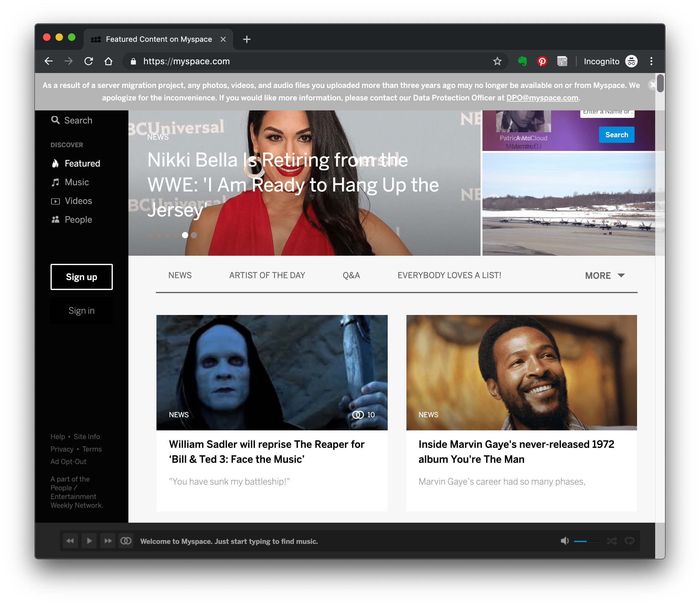The height and width of the screenshot is (605, 700).
Task: Select the last carousel dot
Action: (194, 235)
